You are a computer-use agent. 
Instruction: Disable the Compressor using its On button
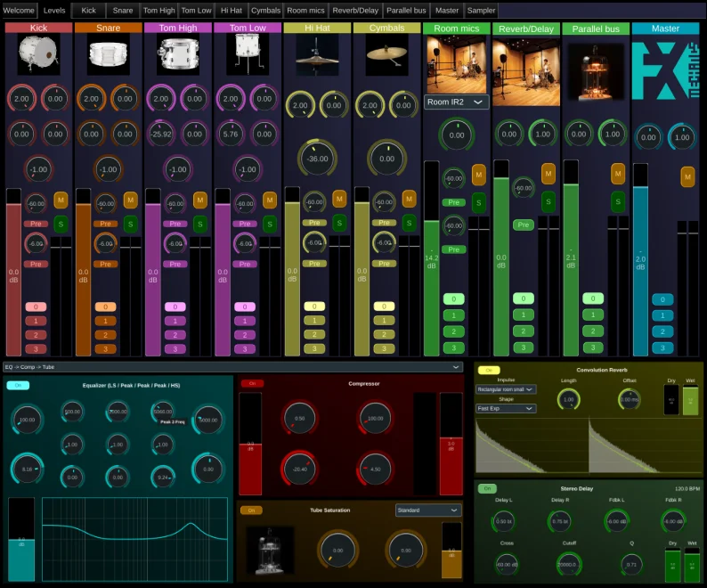[252, 383]
